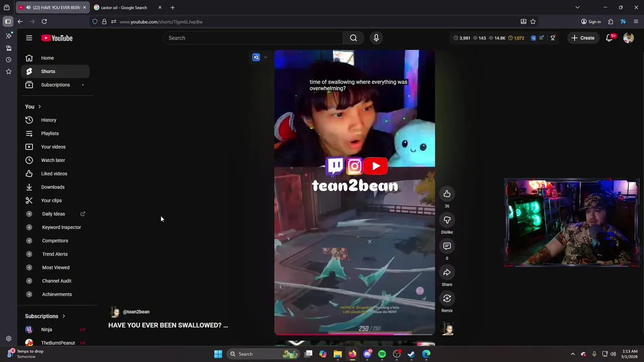Image resolution: width=644 pixels, height=362 pixels.
Task: Click the Create button
Action: point(583,38)
